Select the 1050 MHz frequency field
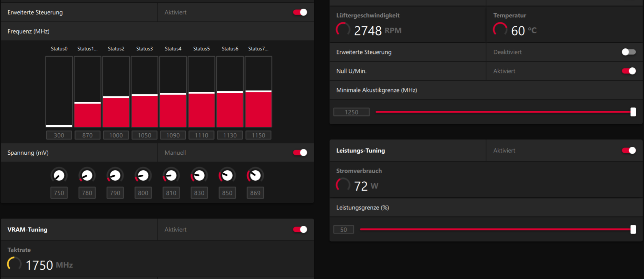This screenshot has height=279, width=644. (x=144, y=135)
